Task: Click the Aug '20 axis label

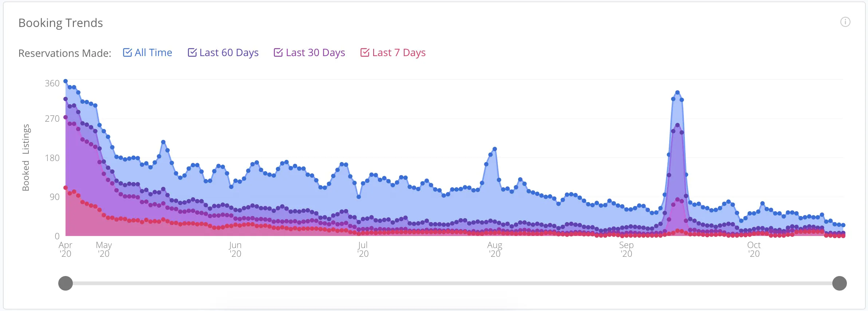Action: (494, 249)
